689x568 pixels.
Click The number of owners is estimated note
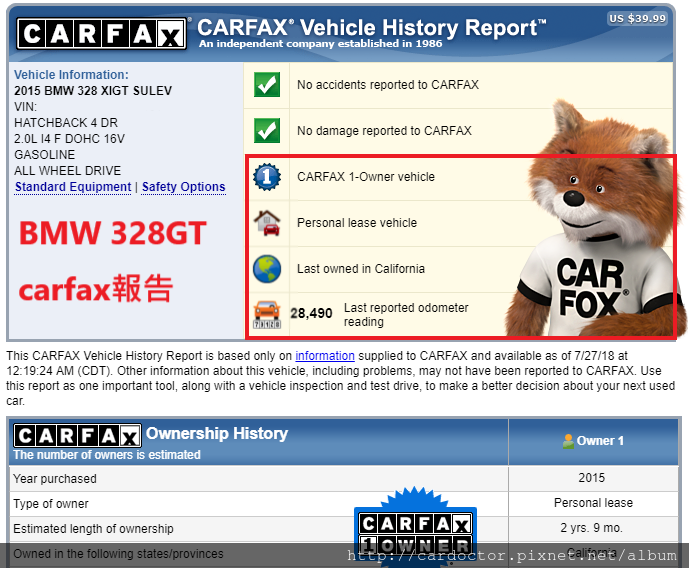click(107, 455)
